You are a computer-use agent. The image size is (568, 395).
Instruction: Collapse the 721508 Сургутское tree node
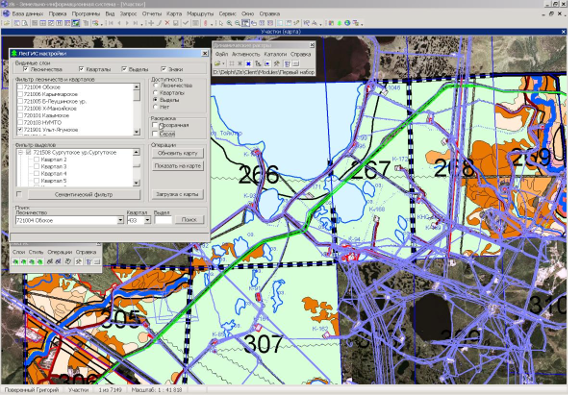(21, 153)
